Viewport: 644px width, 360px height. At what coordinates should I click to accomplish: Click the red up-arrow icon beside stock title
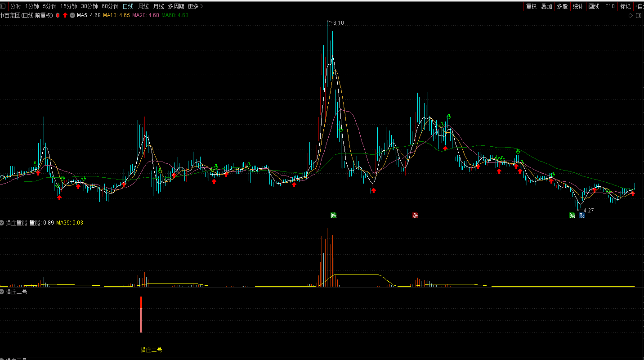[65, 15]
